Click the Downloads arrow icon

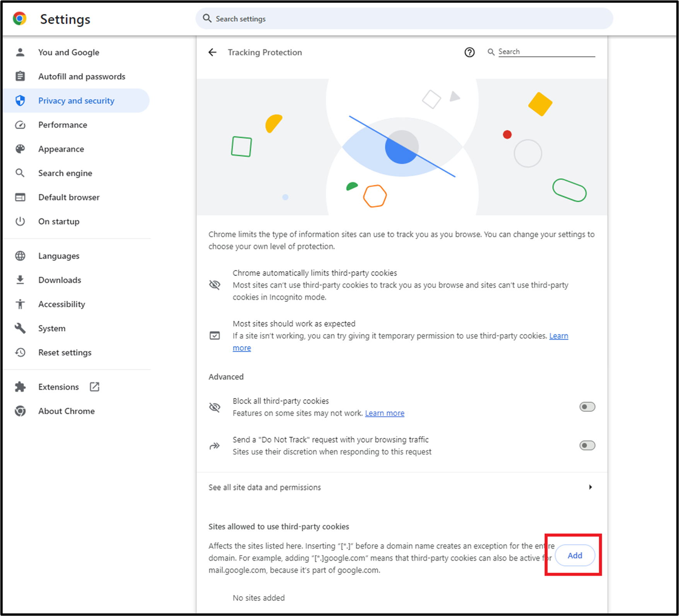tap(20, 280)
